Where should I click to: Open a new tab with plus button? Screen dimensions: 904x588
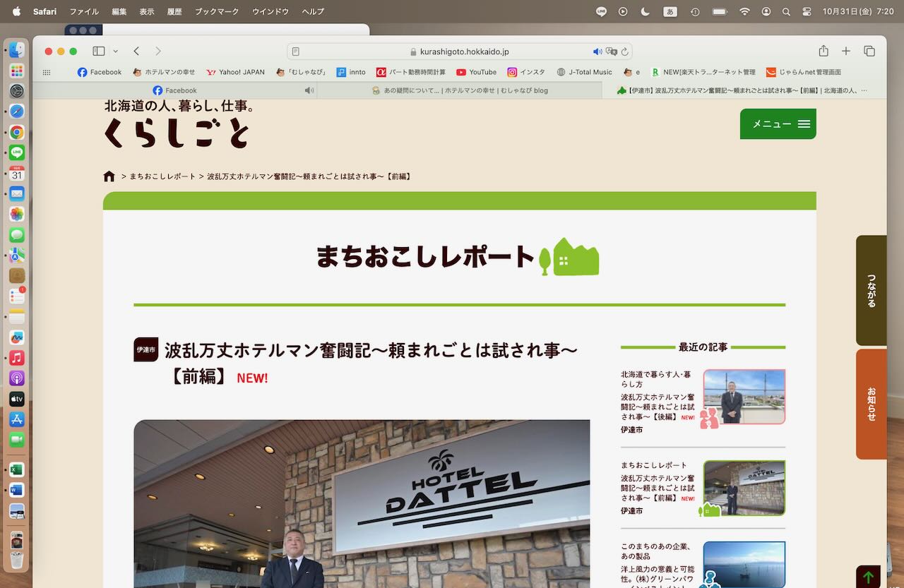846,52
